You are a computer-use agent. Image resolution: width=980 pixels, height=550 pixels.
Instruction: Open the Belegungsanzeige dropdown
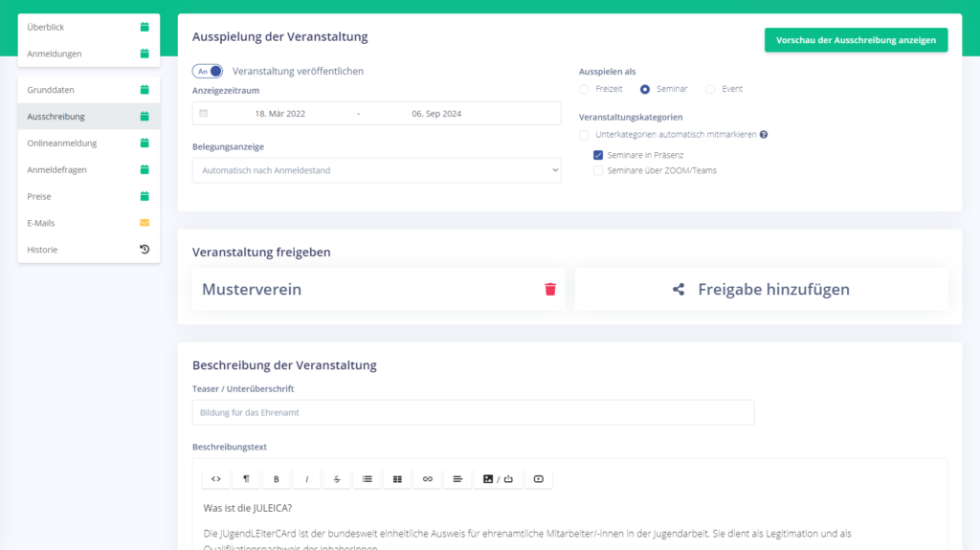point(376,170)
